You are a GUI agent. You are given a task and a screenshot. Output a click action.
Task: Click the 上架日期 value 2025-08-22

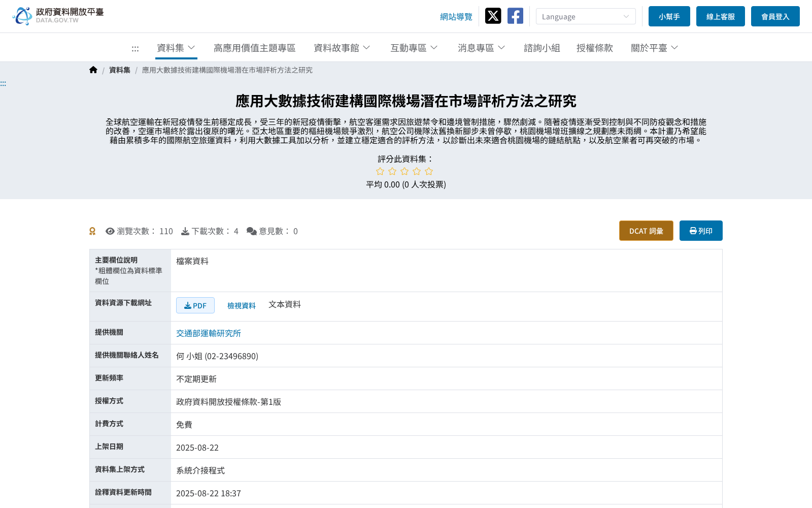[x=197, y=448]
